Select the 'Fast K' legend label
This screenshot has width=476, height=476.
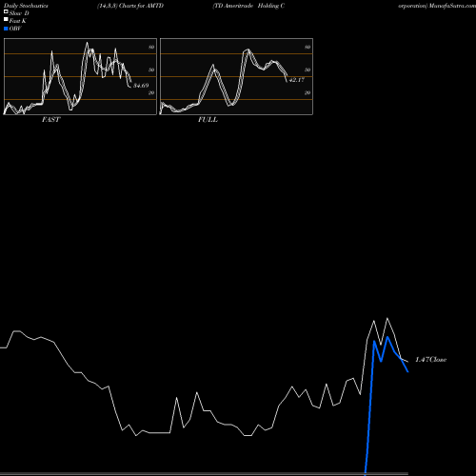pos(18,21)
